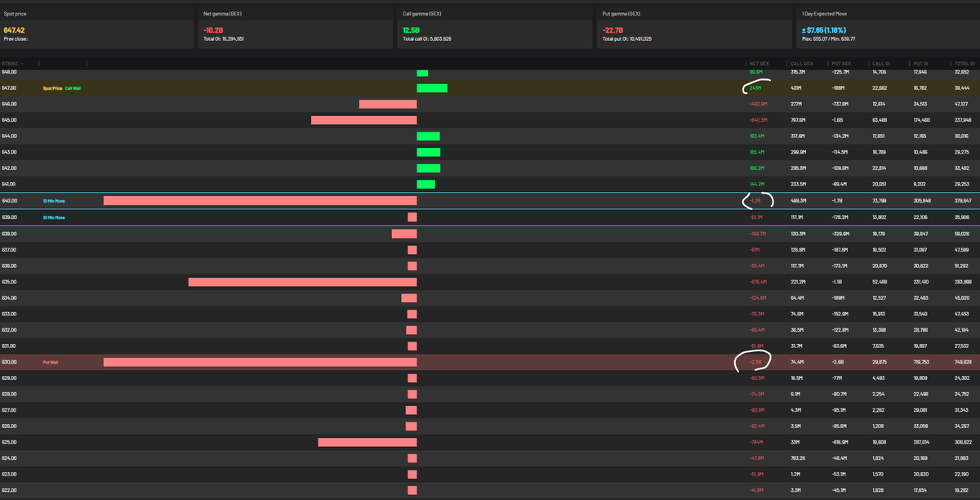
Task: Click the Put Wall tag on strike 630
Action: point(51,362)
